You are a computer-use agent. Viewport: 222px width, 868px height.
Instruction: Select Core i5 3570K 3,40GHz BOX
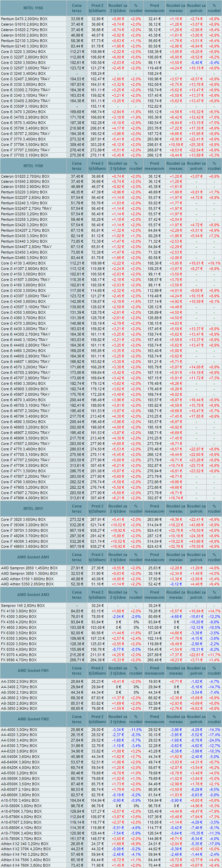(x=25, y=128)
